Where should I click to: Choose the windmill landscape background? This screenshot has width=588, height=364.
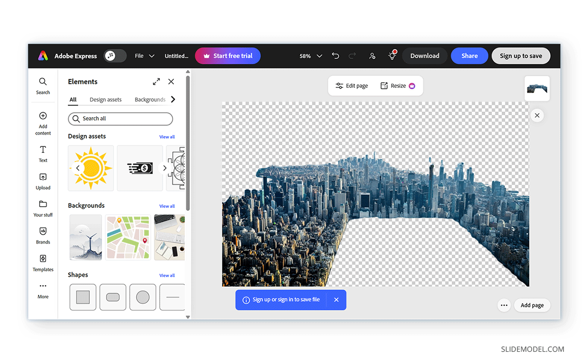click(86, 237)
